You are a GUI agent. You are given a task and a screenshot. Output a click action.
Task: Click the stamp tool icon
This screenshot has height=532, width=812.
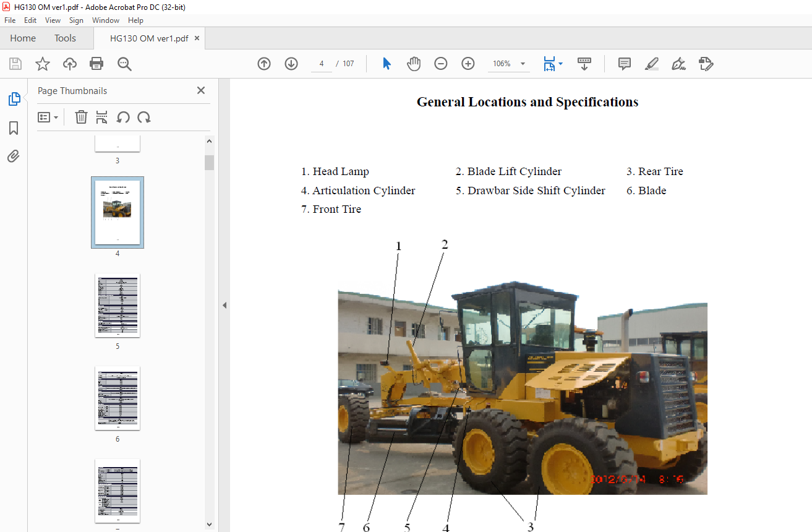tap(706, 64)
